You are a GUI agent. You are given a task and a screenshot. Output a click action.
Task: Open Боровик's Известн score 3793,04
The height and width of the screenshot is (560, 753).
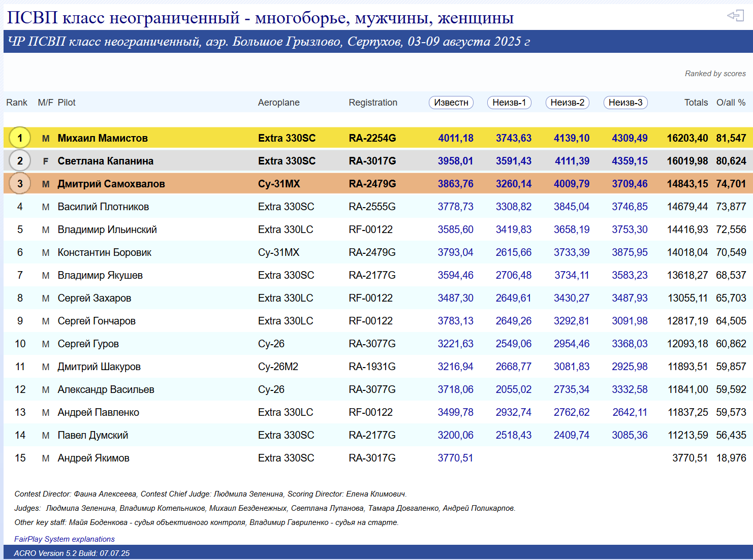pyautogui.click(x=455, y=252)
